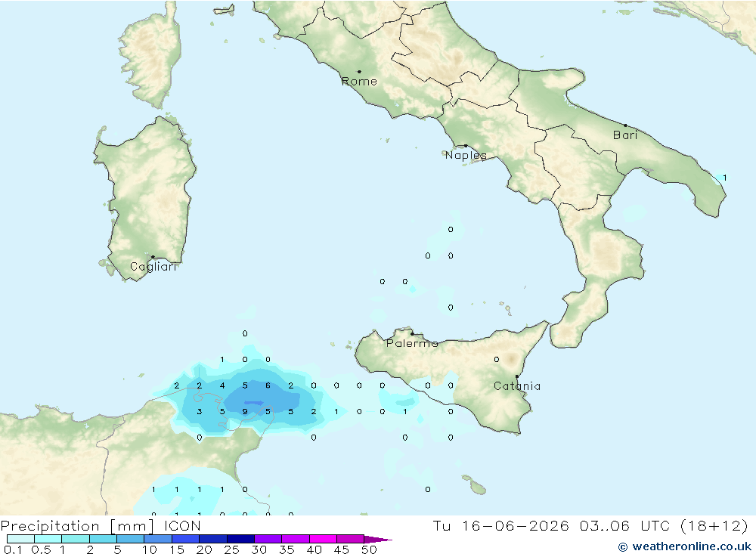Pick the 20–25 mm legend swatch
Screen dimensions: 756x554
click(213, 539)
